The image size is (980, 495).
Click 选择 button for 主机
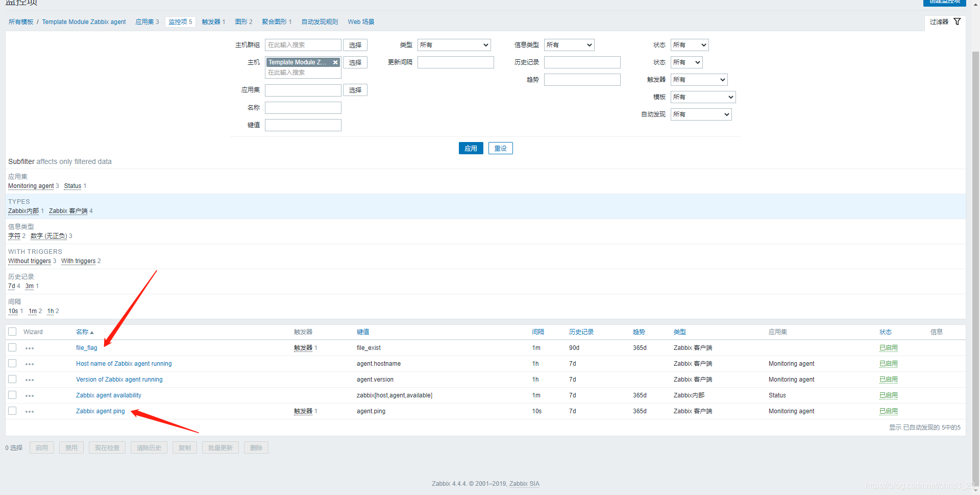[x=355, y=62]
